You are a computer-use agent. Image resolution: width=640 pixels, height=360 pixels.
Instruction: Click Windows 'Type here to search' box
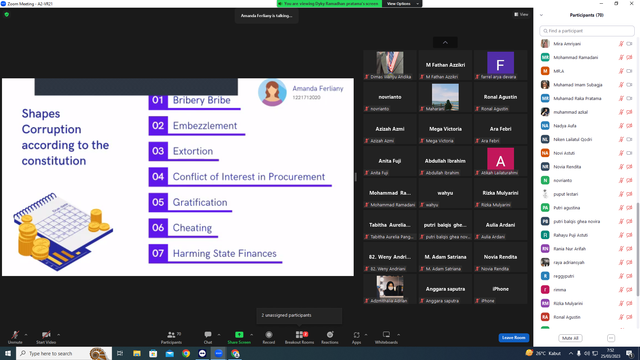(63, 353)
